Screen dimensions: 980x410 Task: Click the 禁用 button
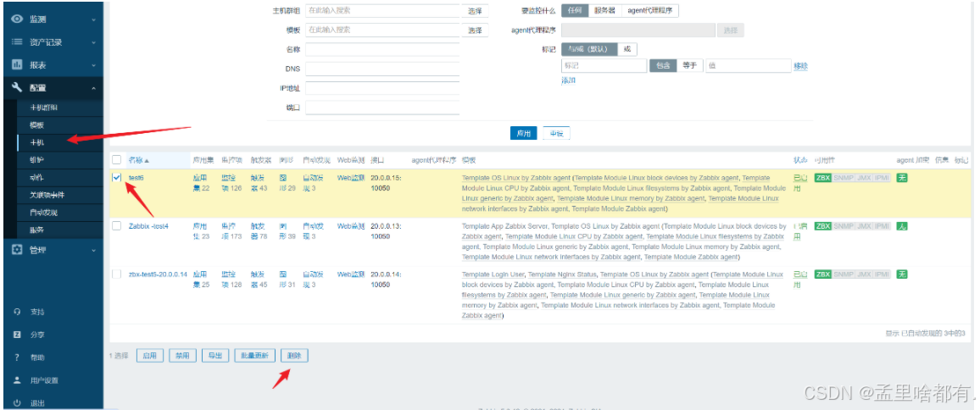(182, 356)
